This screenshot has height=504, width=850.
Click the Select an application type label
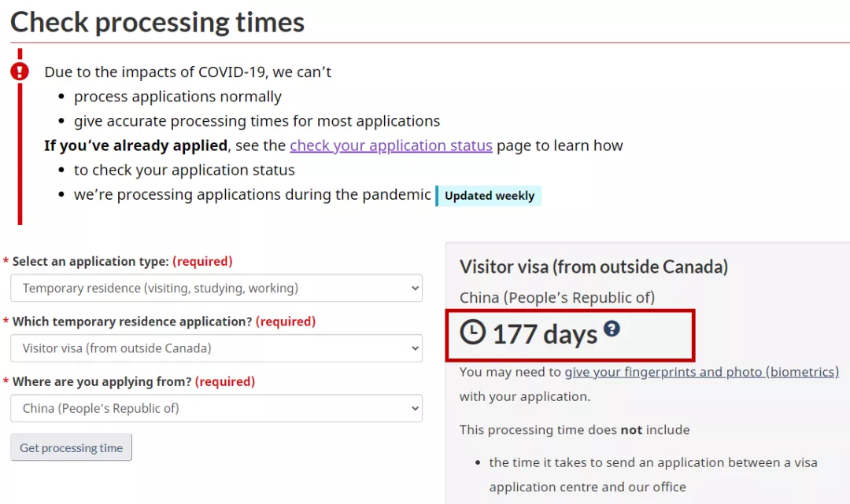[x=91, y=262]
